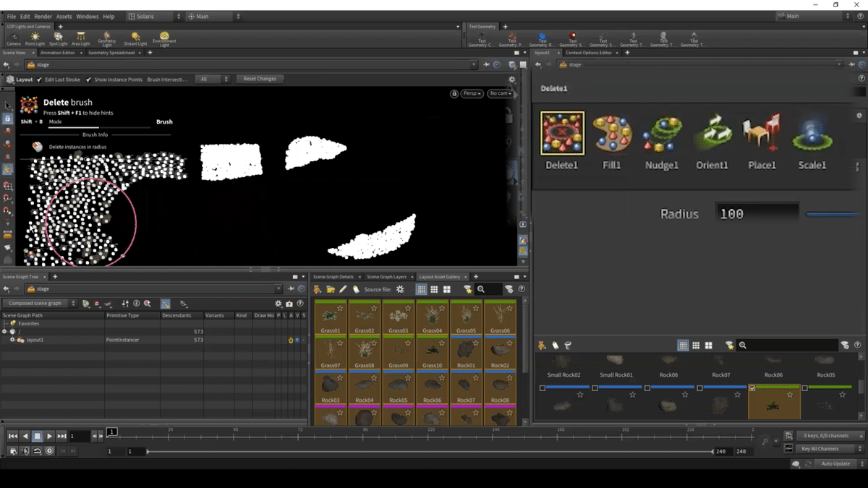Switch to Geometry Spreadsheet tab
Image resolution: width=868 pixels, height=488 pixels.
point(111,53)
